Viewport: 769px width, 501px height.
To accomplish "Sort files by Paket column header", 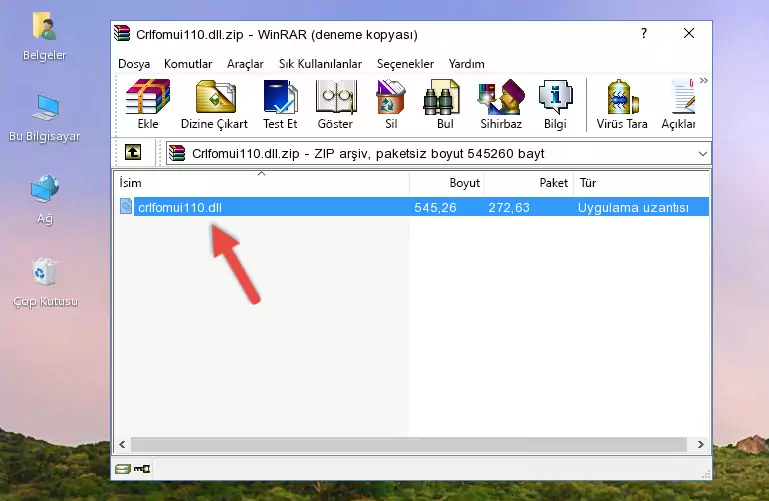I will tap(529, 182).
